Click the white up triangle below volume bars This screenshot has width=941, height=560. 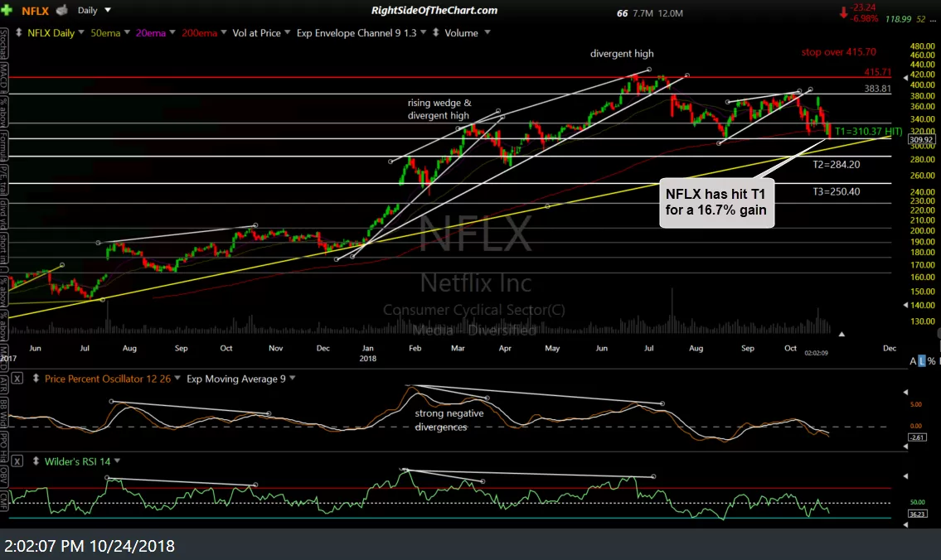coord(842,334)
